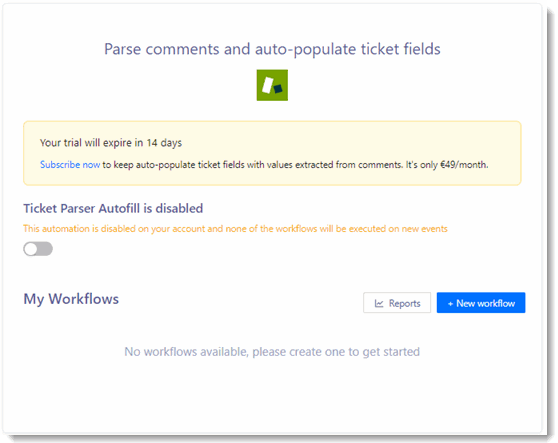The height and width of the screenshot is (443, 558).
Task: Select the 'Parse comments and auto-populate' page title
Action: pyautogui.click(x=272, y=49)
